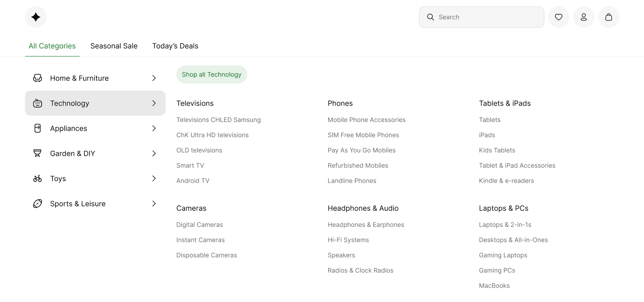644x302 pixels.
Task: Click the Toys bicycle icon
Action: click(x=37, y=178)
